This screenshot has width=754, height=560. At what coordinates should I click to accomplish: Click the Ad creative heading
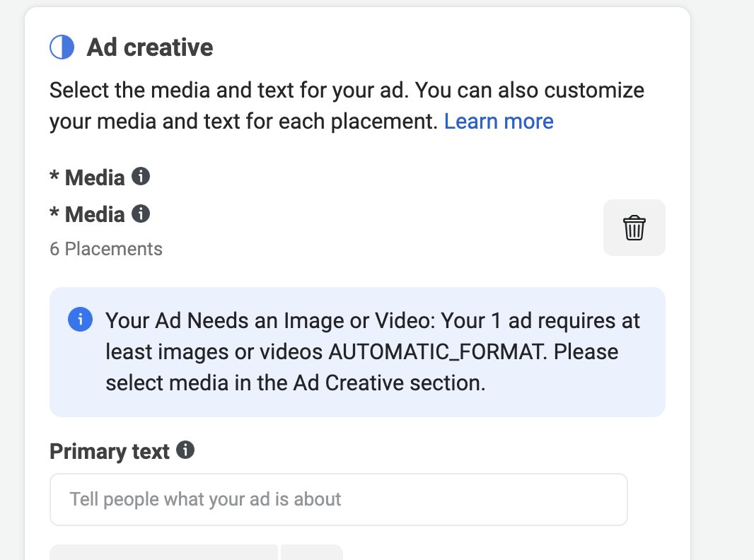[149, 47]
